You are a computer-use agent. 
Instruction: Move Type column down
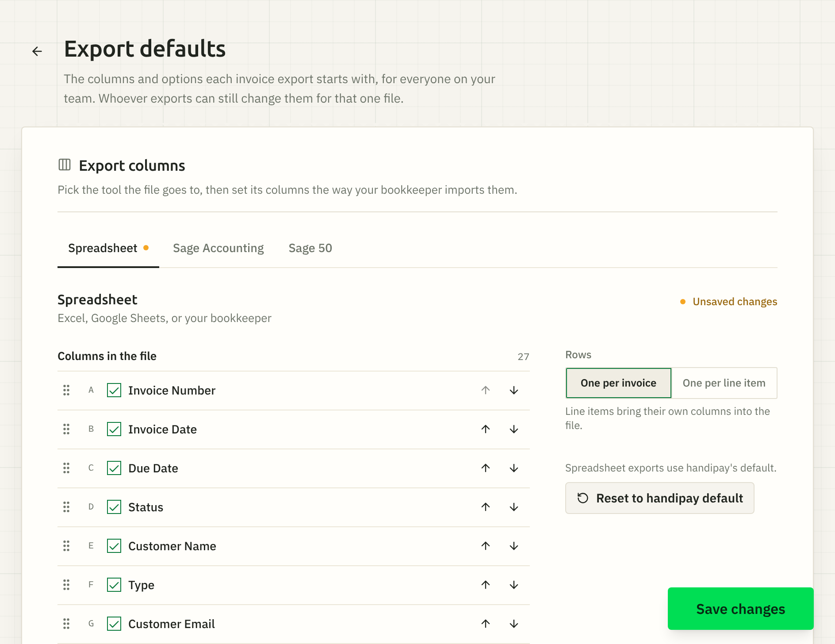(x=514, y=585)
